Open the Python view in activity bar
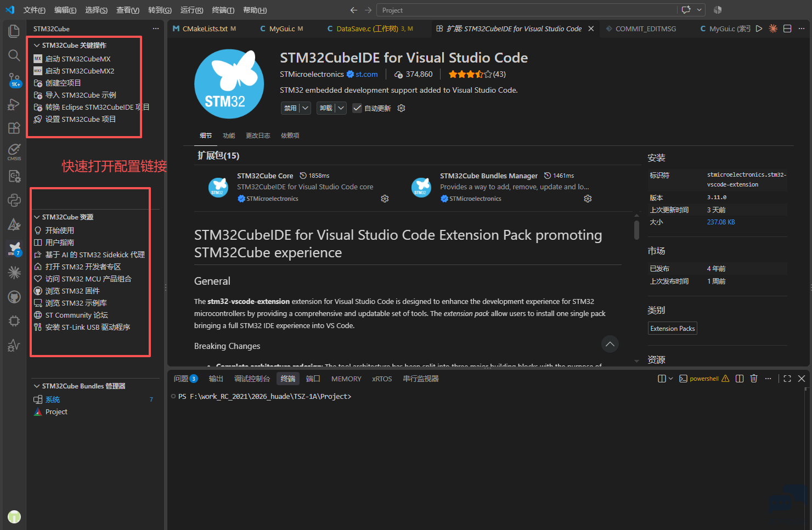This screenshot has height=530, width=812. click(14, 200)
